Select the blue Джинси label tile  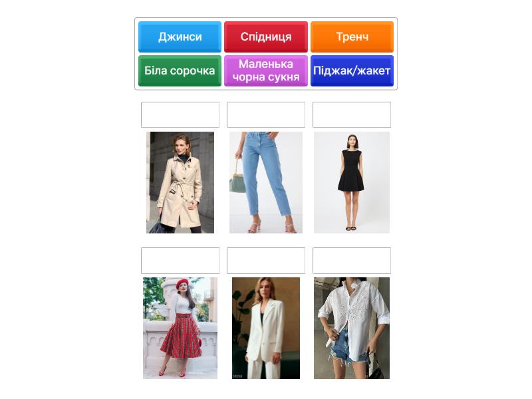180,37
